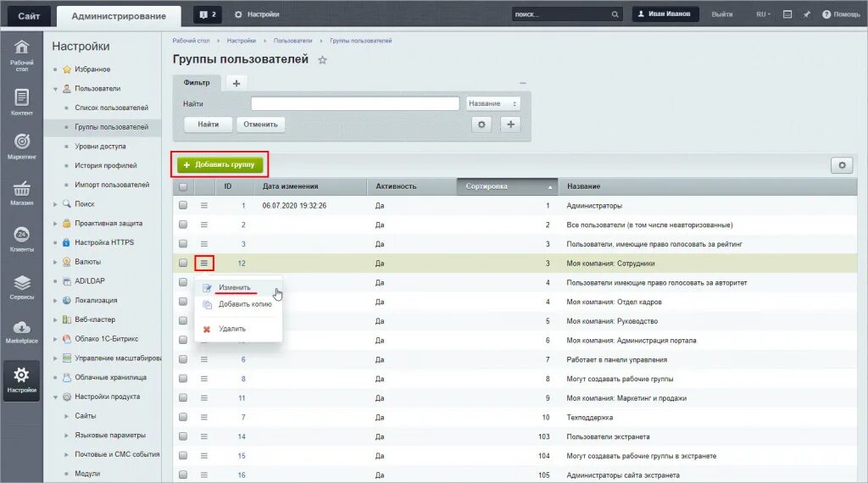Screen dimensions: 868x483
Task: Check the checkbox for group ID 8
Action: pos(183,379)
